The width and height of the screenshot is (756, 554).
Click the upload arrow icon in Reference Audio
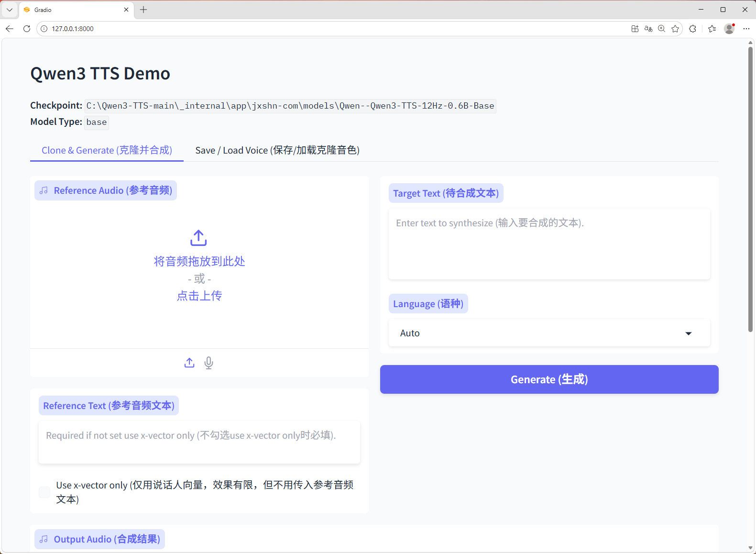tap(198, 237)
